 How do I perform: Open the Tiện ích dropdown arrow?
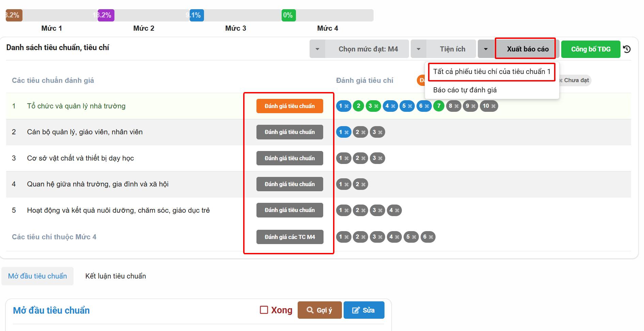pyautogui.click(x=419, y=49)
